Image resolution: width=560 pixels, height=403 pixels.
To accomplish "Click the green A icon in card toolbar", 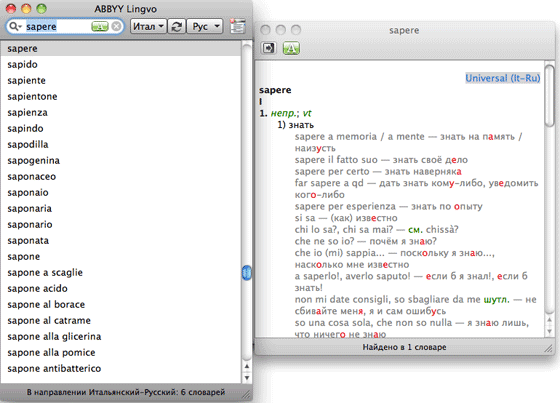I will (x=291, y=48).
